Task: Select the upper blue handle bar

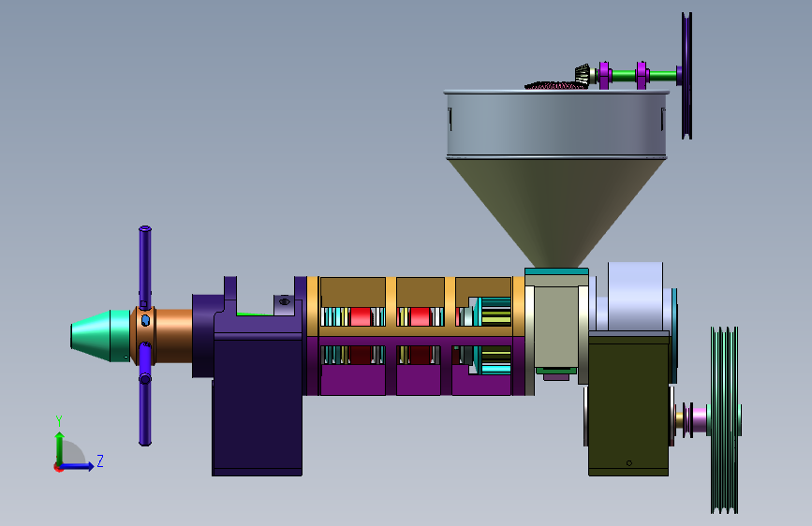Action: coord(145,267)
